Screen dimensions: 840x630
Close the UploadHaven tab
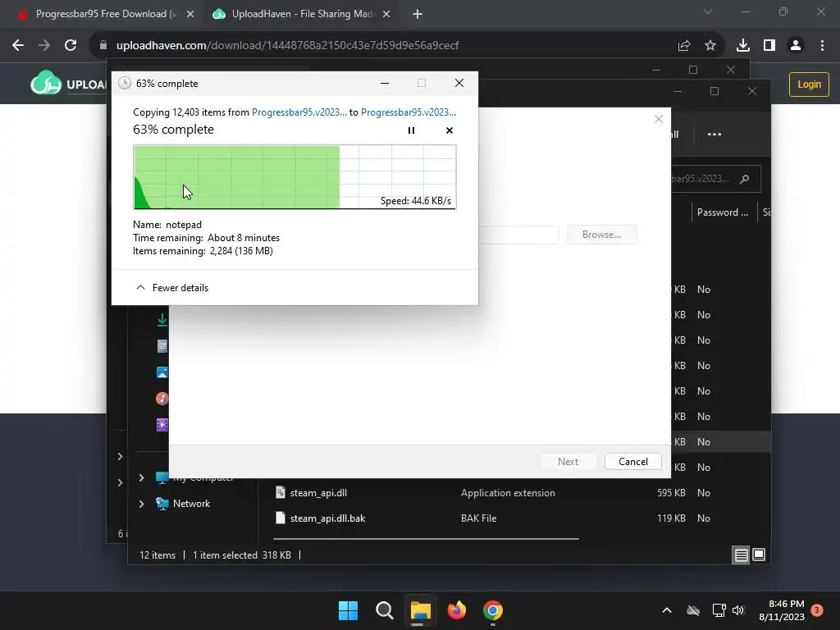point(386,15)
